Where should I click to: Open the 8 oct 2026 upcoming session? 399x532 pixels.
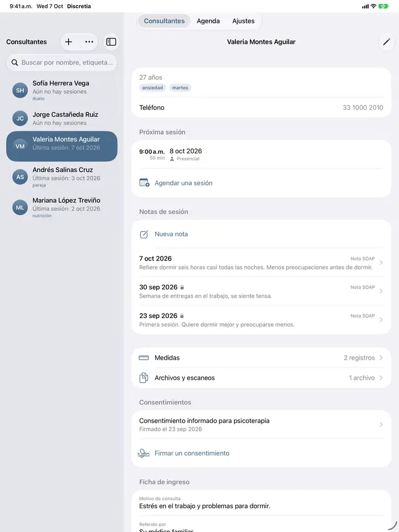(261, 155)
